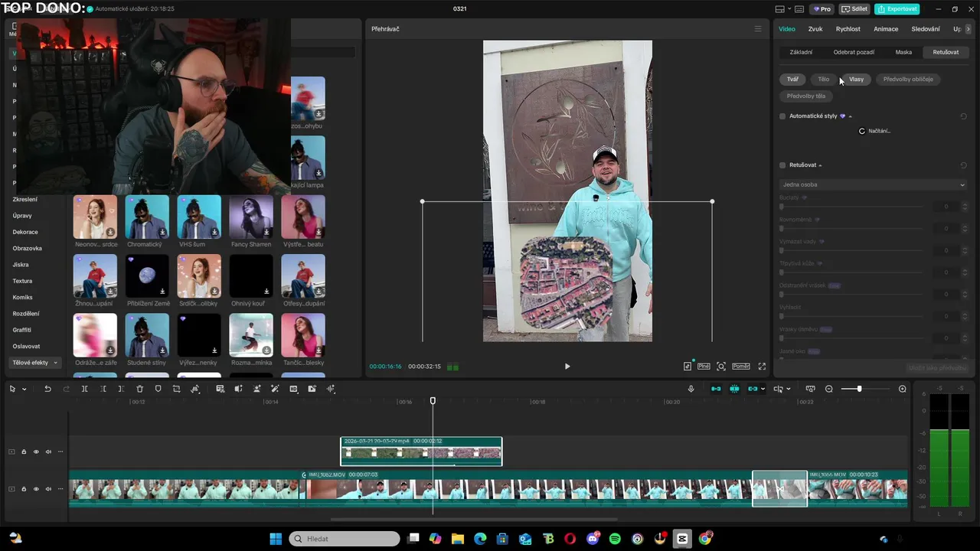
Task: Click the trim left edge tool icon
Action: (103, 389)
